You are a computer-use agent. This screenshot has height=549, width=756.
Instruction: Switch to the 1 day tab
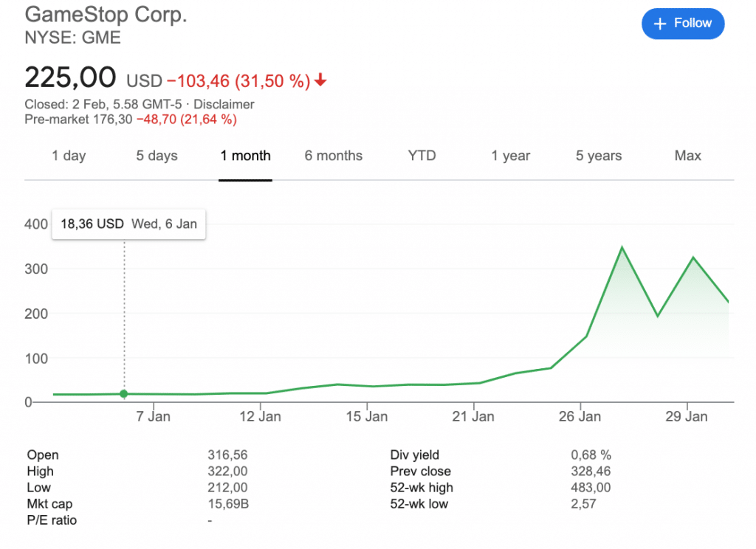click(69, 156)
